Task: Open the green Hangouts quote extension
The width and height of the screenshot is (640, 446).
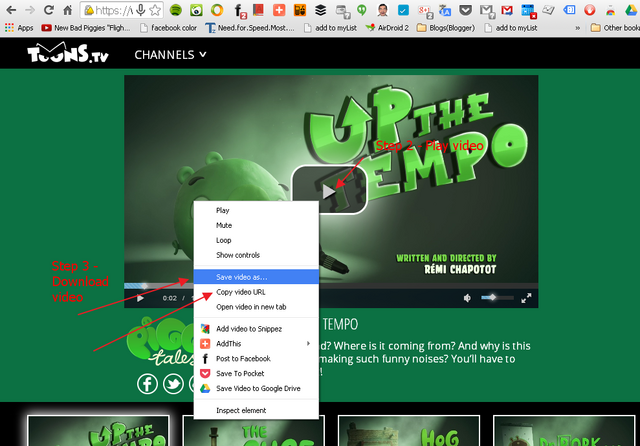Action: (x=362, y=10)
